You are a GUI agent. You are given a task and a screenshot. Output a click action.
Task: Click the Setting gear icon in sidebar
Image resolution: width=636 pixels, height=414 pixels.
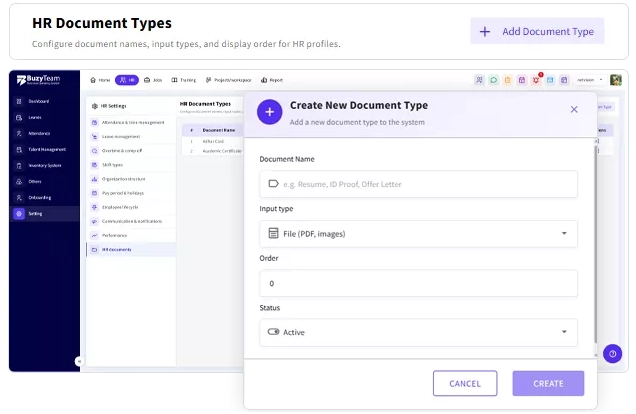pyautogui.click(x=19, y=214)
